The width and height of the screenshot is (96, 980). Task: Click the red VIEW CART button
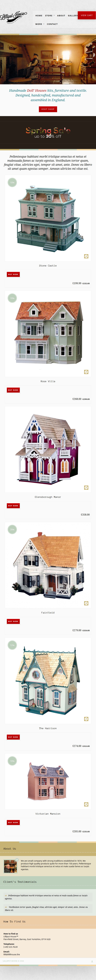[x=87, y=15]
